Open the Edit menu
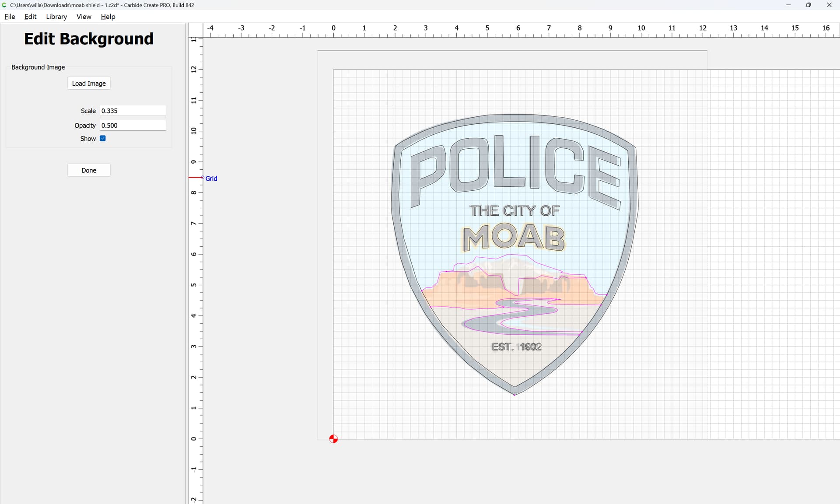The image size is (840, 504). tap(30, 17)
